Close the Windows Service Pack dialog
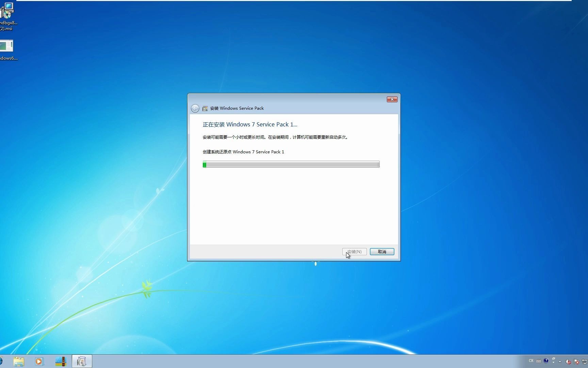The image size is (588, 368). 392,99
